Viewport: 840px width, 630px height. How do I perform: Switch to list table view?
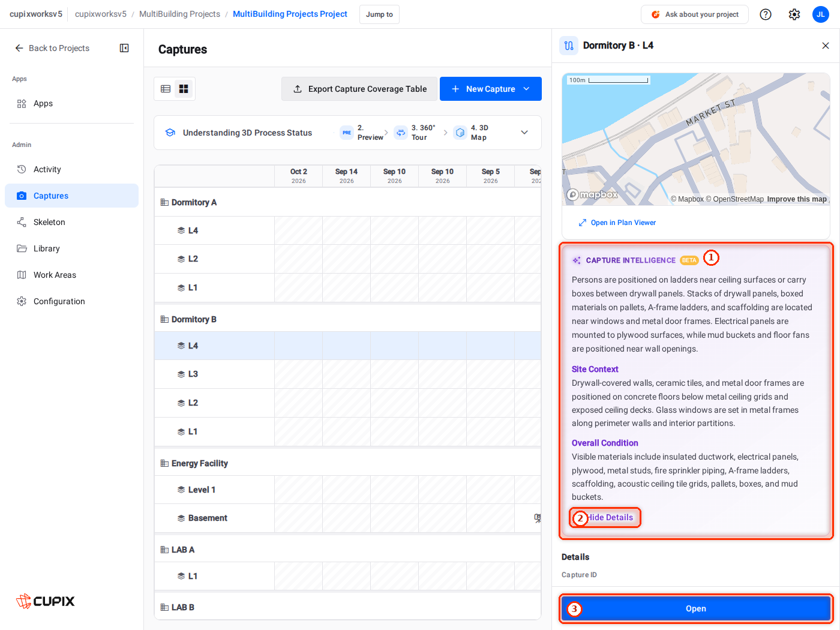point(166,89)
